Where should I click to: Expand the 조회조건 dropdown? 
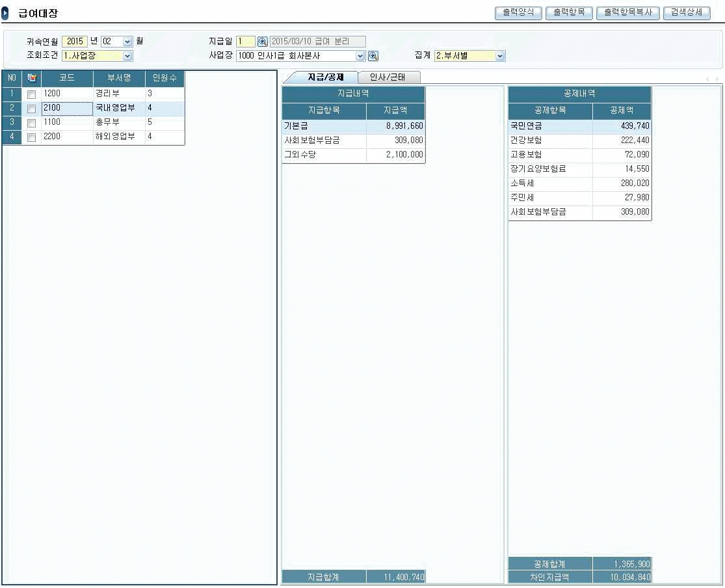[x=127, y=56]
